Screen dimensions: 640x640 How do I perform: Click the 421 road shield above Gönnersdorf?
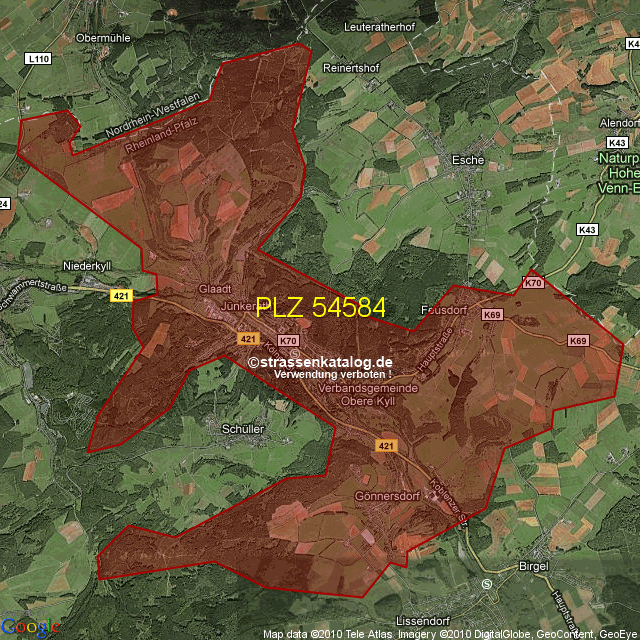pyautogui.click(x=385, y=444)
